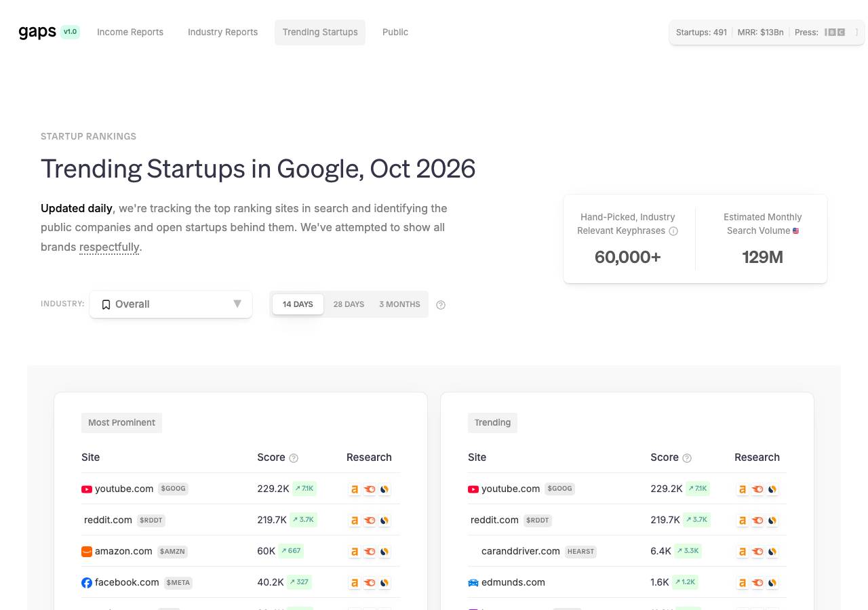Click the 'MRR: $13Bn' stat
The height and width of the screenshot is (610, 868).
(760, 33)
